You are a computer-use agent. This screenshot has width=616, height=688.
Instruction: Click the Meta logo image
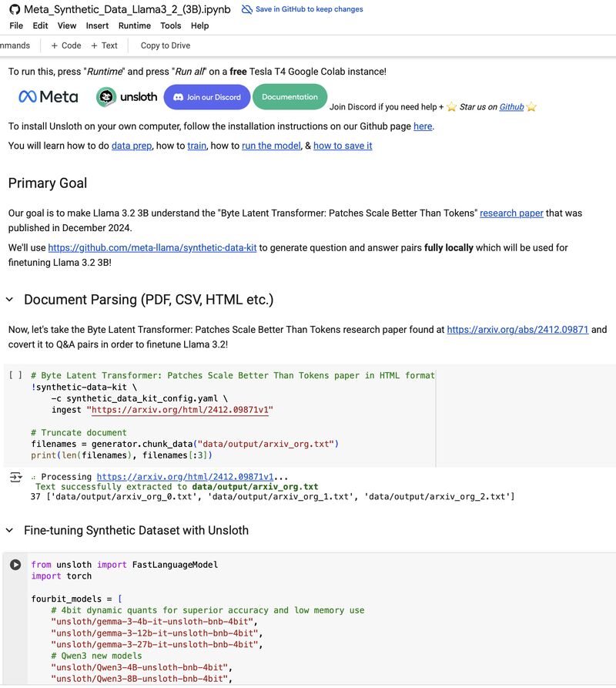(x=49, y=96)
